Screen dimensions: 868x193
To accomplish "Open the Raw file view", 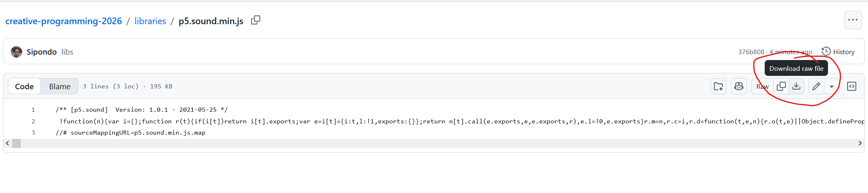I will tap(762, 86).
